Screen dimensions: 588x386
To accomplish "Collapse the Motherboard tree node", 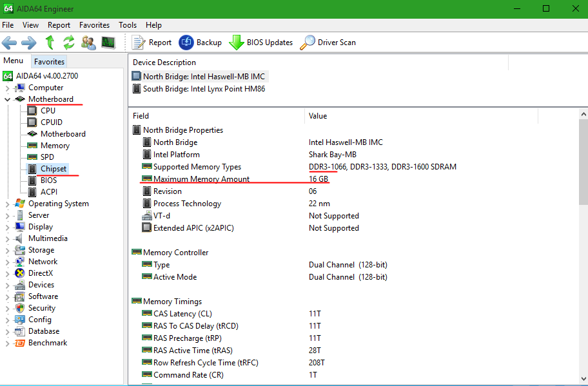I will coord(8,99).
